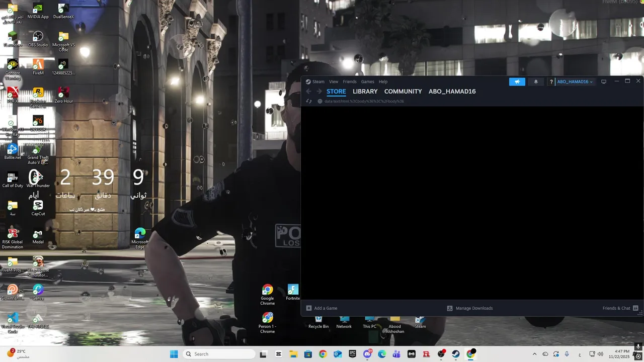644x362 pixels.
Task: Click Steam's back navigation arrow
Action: click(309, 92)
